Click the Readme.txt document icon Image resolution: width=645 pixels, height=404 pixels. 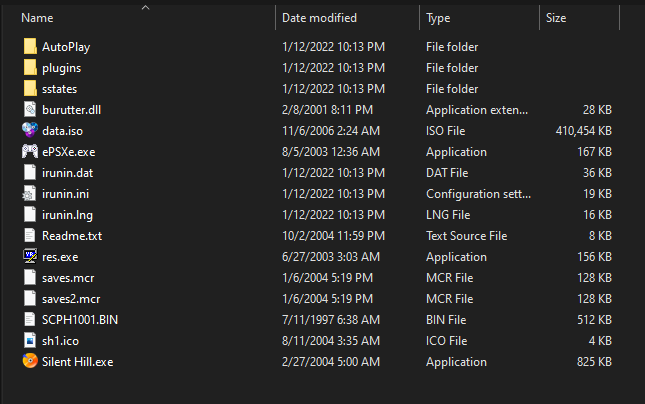(x=30, y=235)
